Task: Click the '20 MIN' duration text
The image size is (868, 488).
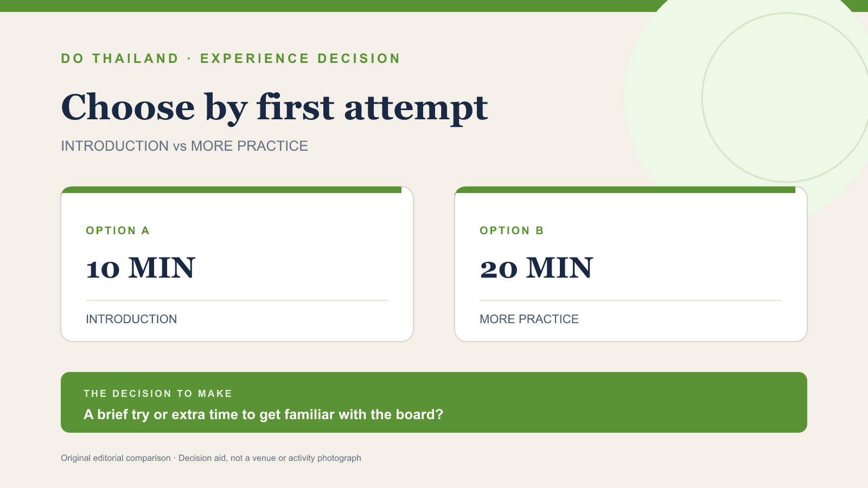Action: (x=537, y=268)
